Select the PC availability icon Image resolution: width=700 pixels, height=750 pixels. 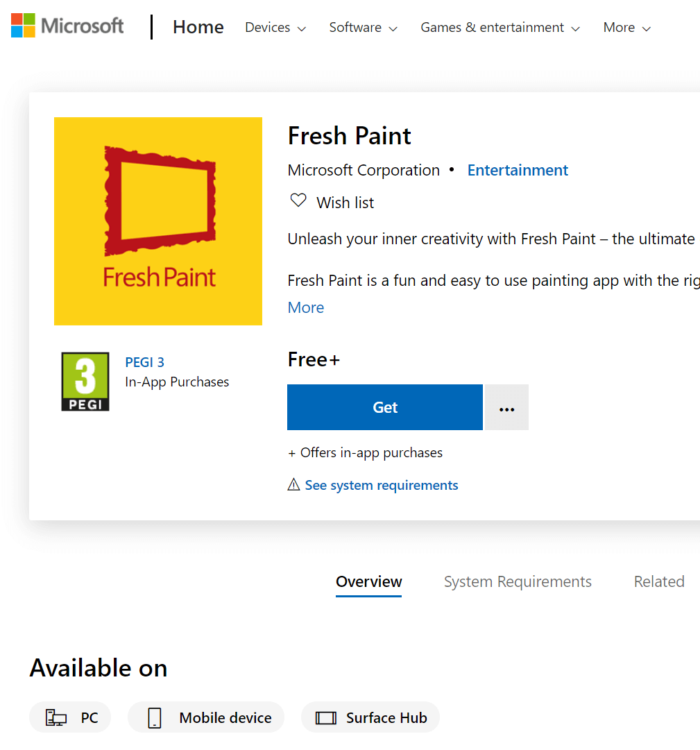click(56, 717)
